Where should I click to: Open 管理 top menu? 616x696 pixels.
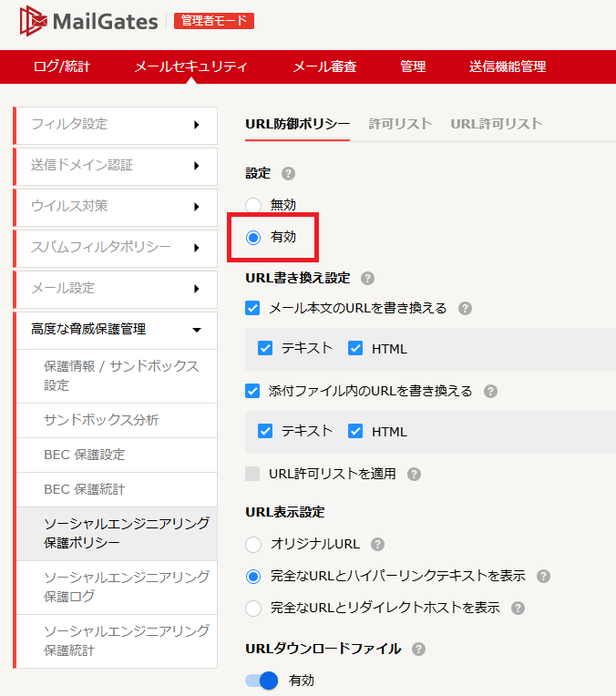tap(413, 67)
